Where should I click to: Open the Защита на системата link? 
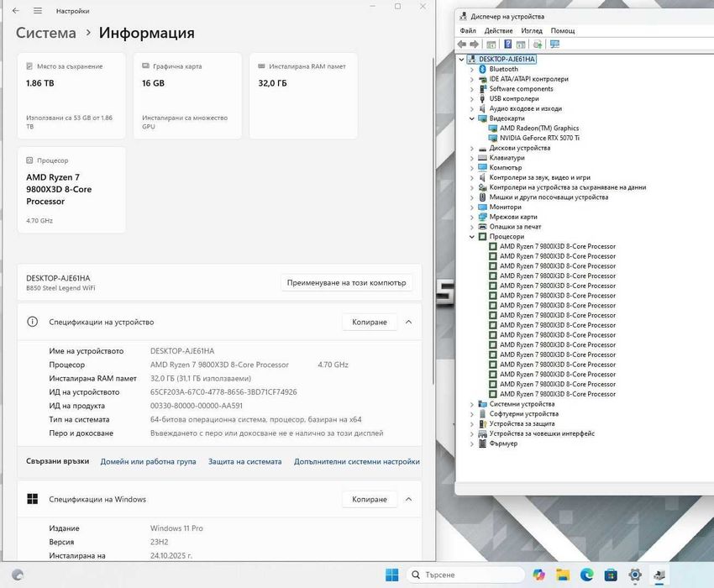click(244, 461)
